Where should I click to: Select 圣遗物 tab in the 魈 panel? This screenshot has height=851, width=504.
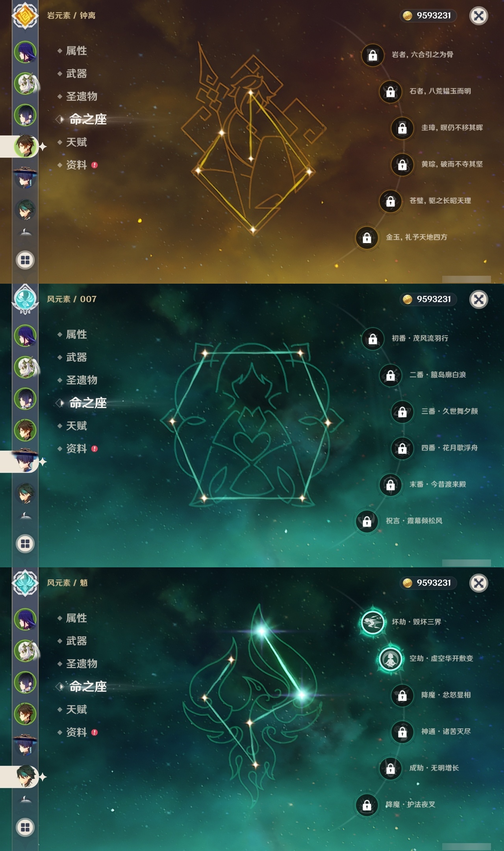pos(82,664)
